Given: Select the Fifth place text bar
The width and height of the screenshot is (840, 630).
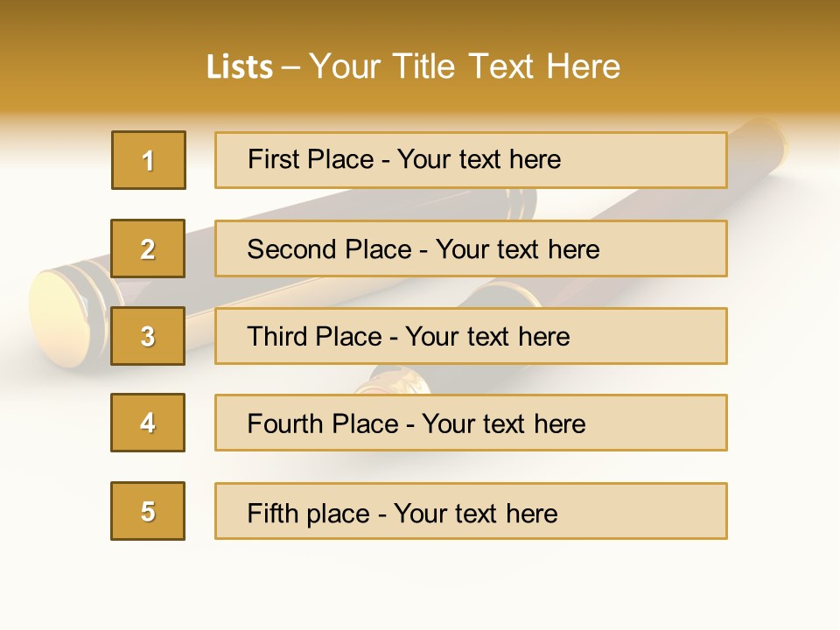Looking at the screenshot, I should point(471,511).
